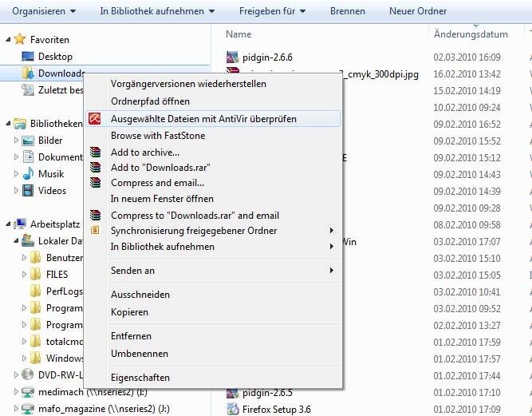Click the medimach network drive icon
532x416 pixels.
[28, 391]
